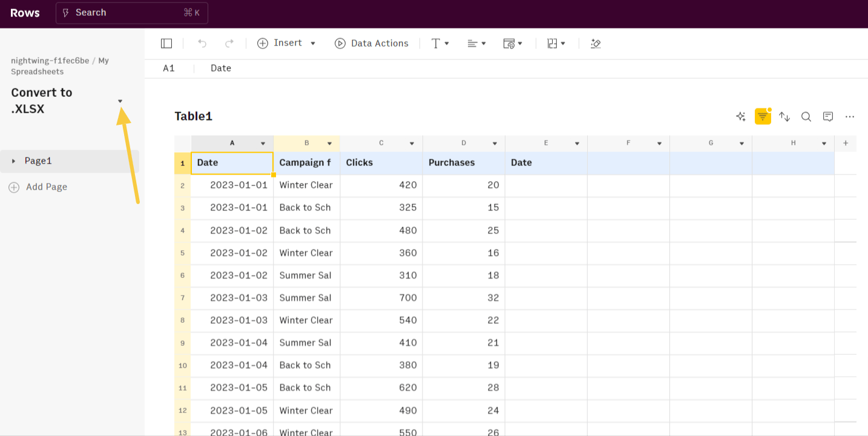This screenshot has height=436, width=868.
Task: Click the table search magnifier icon
Action: (806, 117)
